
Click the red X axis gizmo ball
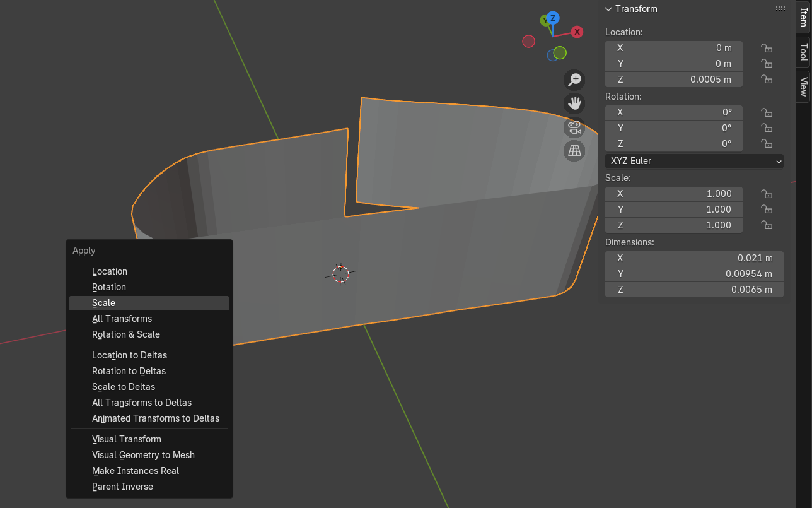coord(576,32)
